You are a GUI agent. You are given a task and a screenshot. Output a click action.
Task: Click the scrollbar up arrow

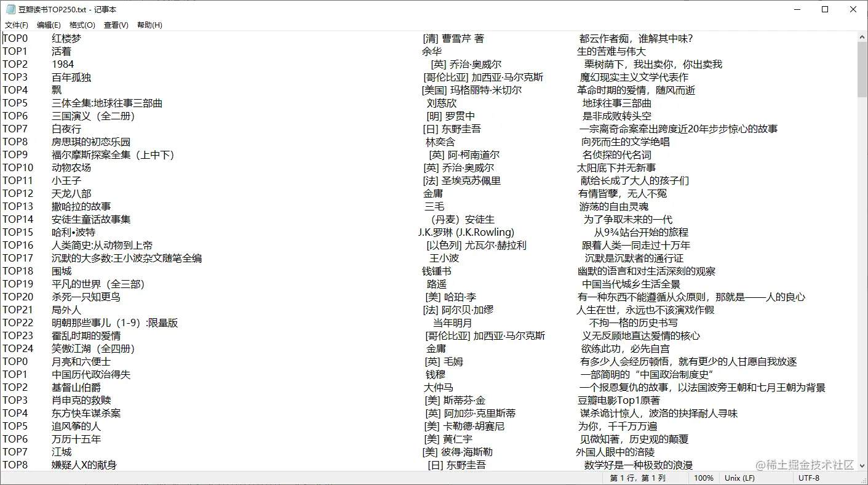tap(862, 36)
